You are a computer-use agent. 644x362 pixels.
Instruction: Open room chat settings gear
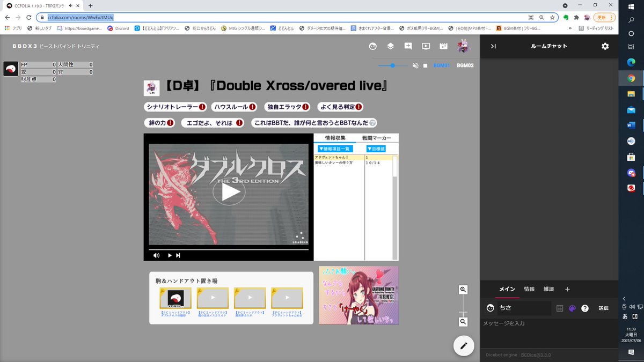605,47
